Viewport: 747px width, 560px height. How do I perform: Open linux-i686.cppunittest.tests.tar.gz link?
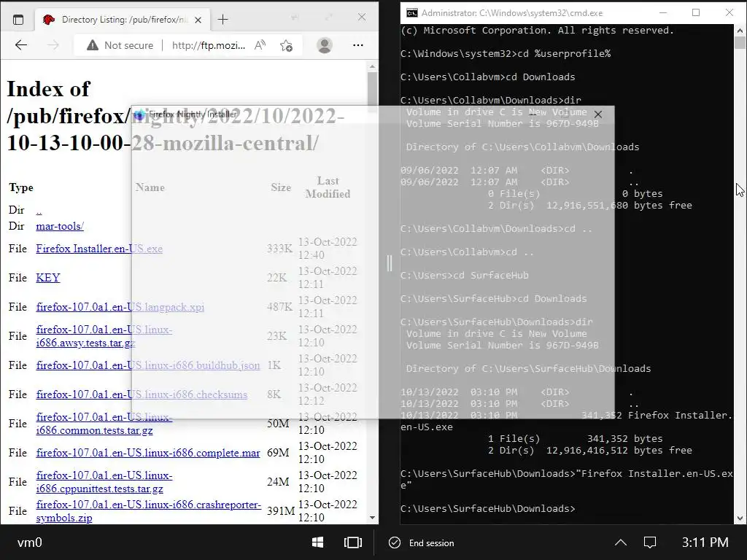[x=104, y=482]
